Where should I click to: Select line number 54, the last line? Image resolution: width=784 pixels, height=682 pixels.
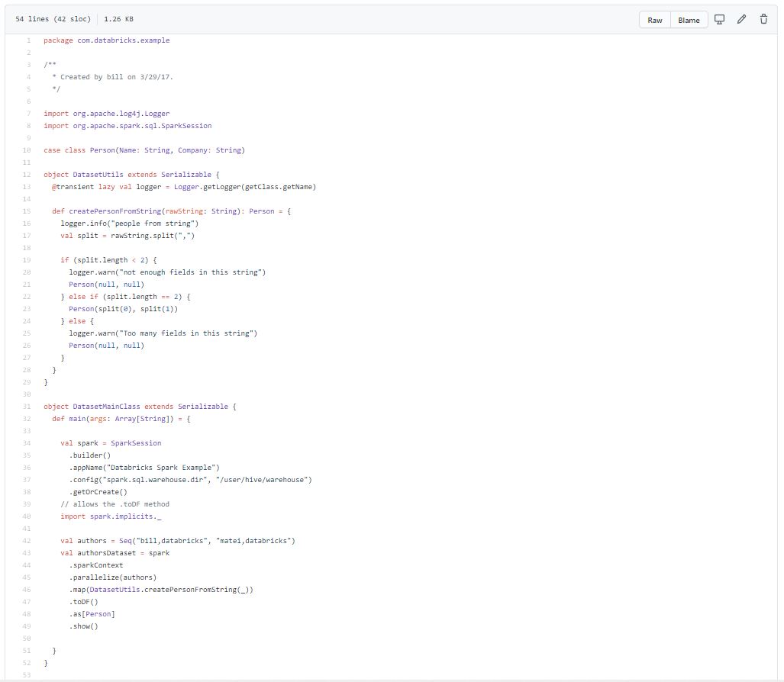(x=26, y=680)
